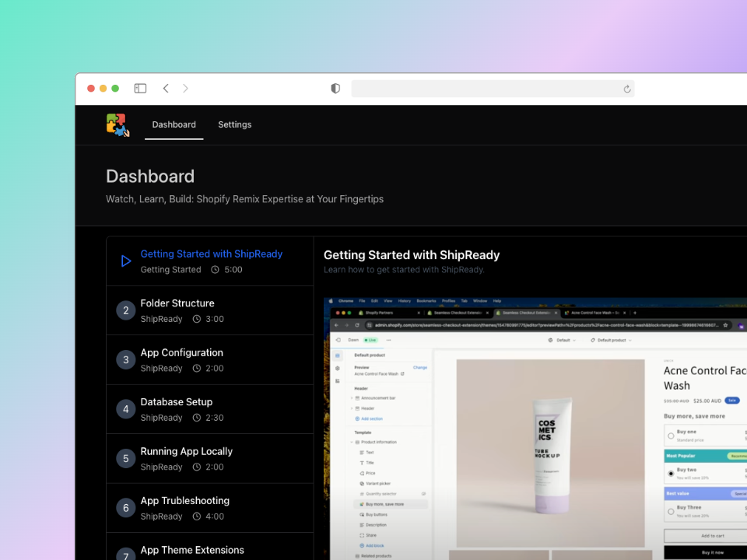This screenshot has height=560, width=747.
Task: Click the ShipReady puzzle logo
Action: (x=117, y=125)
